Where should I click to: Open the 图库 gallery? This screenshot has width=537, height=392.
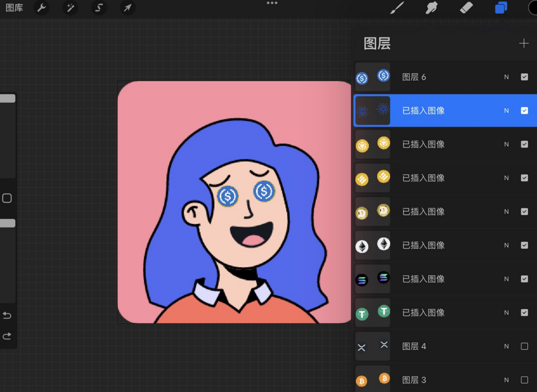[14, 7]
